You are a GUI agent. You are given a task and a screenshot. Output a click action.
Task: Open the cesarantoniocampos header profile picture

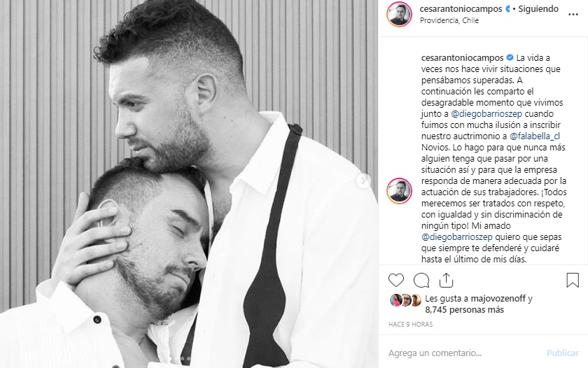(399, 14)
